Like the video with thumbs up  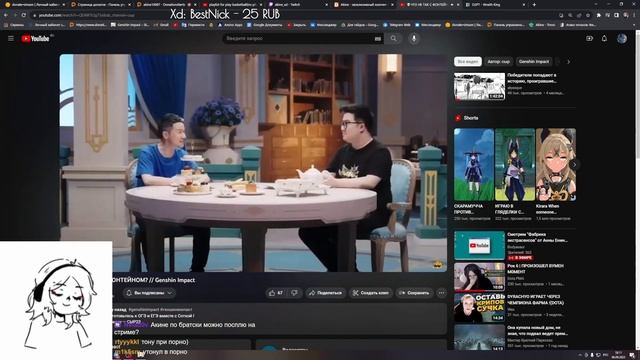point(276,293)
